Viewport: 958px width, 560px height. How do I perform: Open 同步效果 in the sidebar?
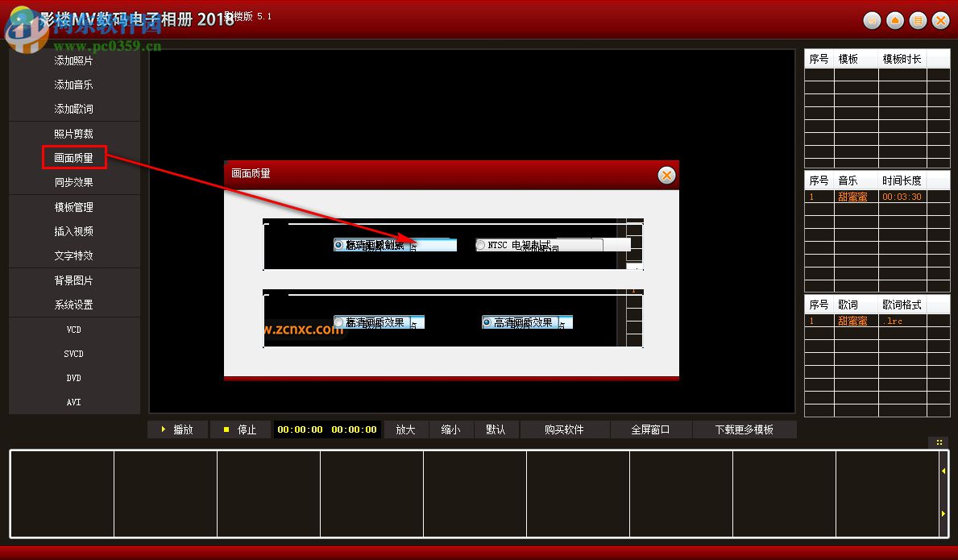[74, 183]
